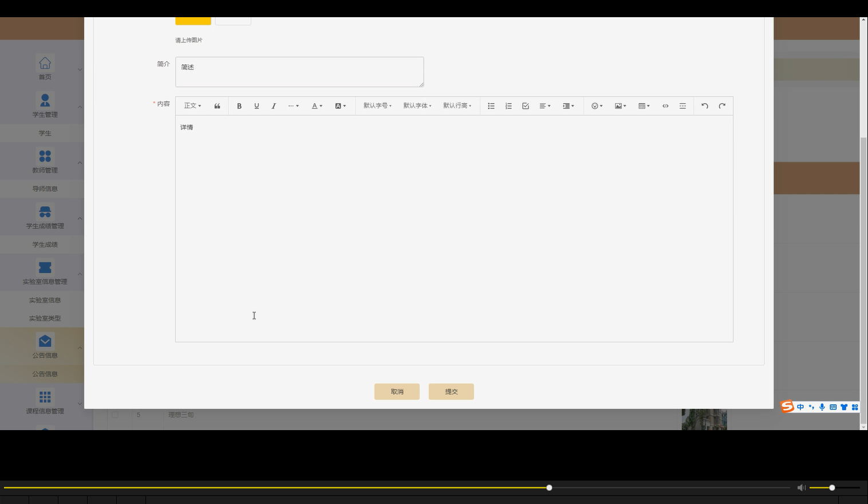Open the 默认字号 font size dropdown
868x504 pixels.
[377, 105]
